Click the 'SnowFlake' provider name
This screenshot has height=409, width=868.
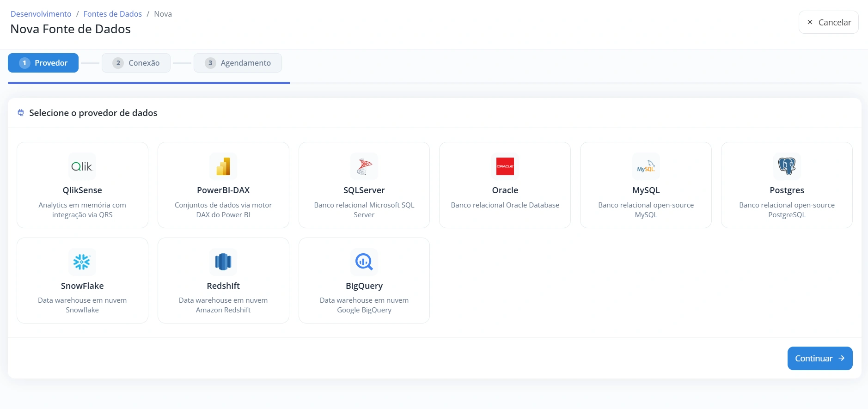82,286
